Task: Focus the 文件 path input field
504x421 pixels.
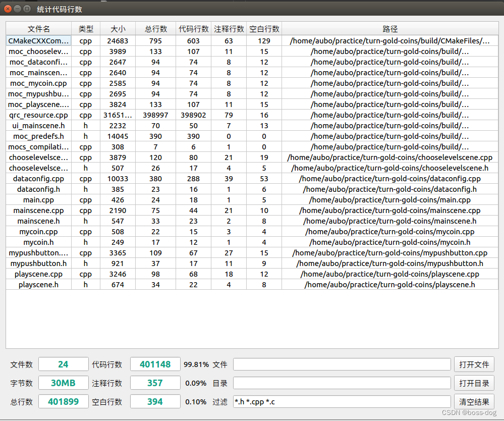Action: pos(342,364)
